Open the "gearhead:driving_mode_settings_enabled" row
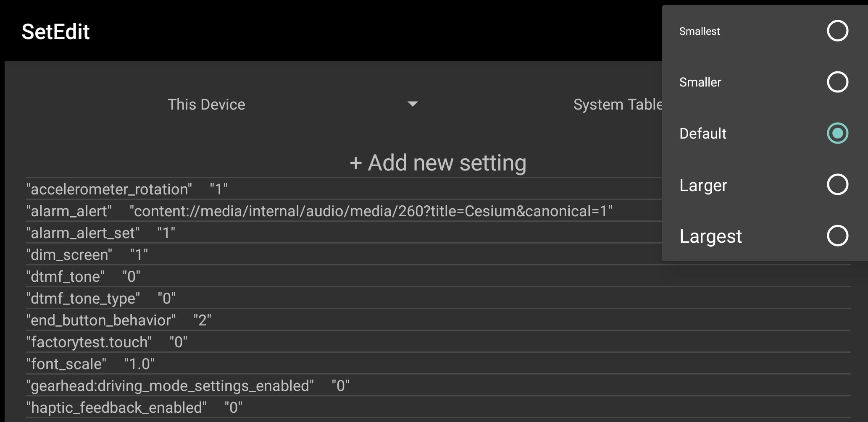 (438, 385)
